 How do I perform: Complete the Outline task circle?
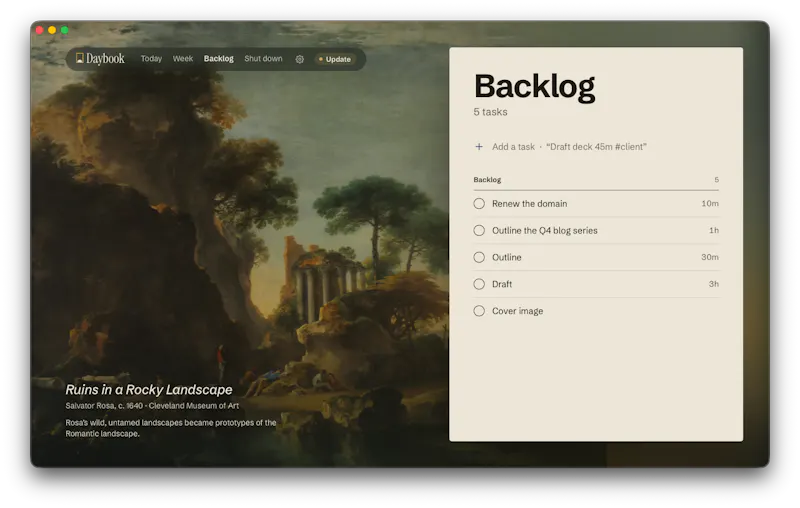[479, 257]
